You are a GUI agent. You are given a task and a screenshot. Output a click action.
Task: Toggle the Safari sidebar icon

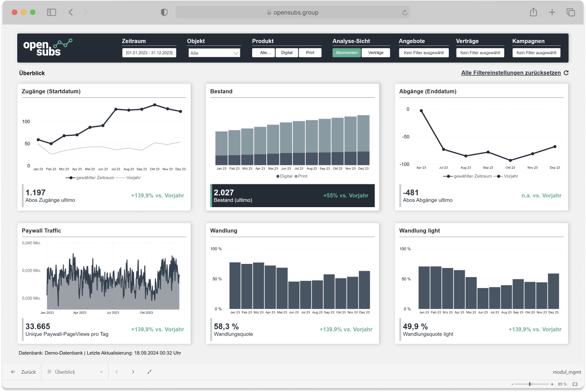pos(51,12)
